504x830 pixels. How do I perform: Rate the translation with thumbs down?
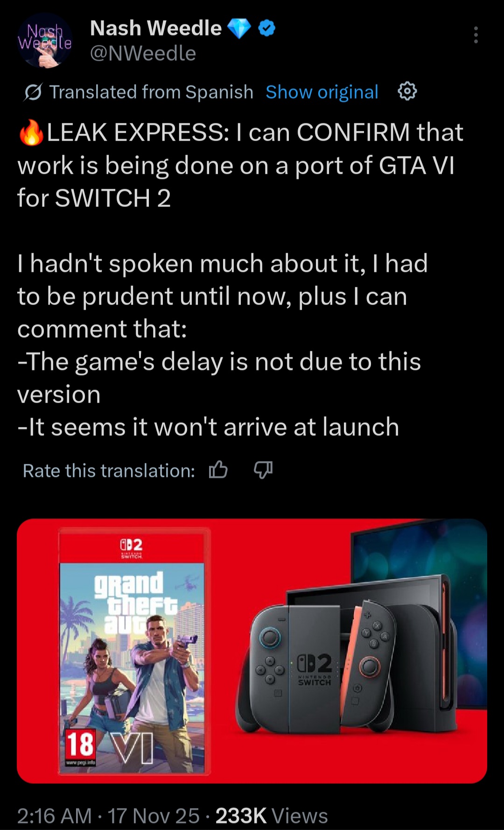[x=263, y=470]
